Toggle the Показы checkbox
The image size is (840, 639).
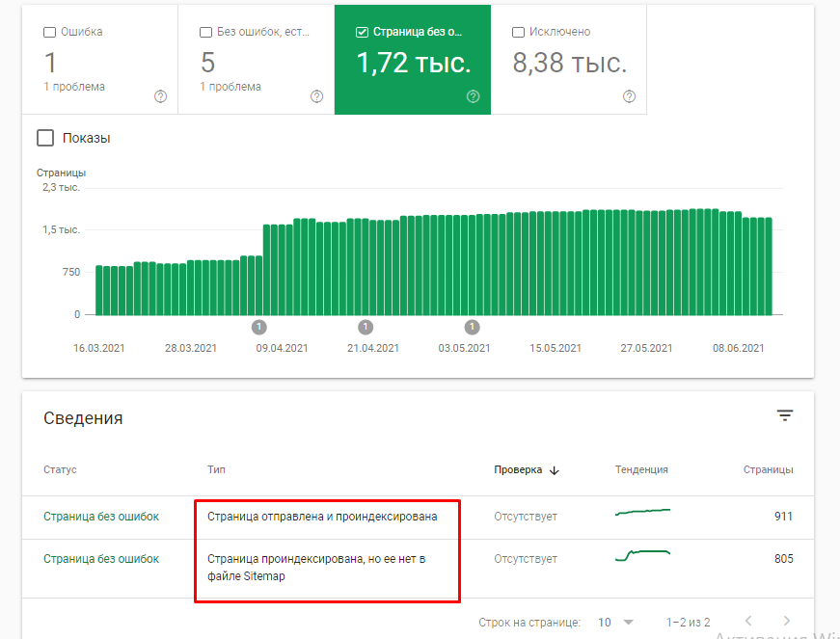[45, 138]
